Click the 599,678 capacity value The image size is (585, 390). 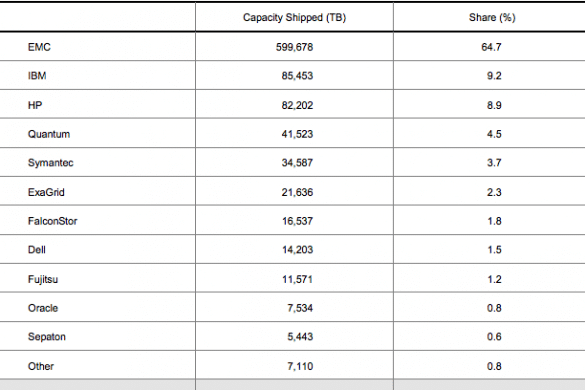click(x=294, y=47)
